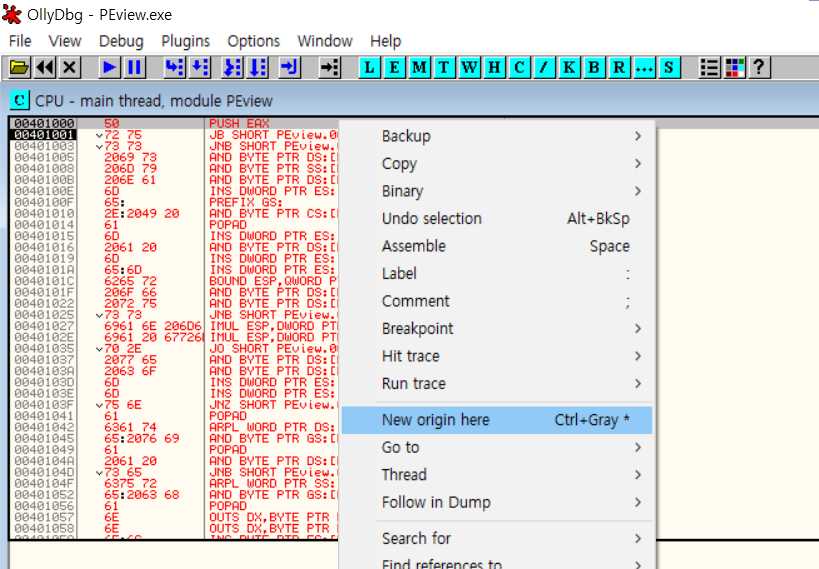Viewport: 819px width, 569px height.
Task: Expand the Backup submenu
Action: pyautogui.click(x=497, y=136)
